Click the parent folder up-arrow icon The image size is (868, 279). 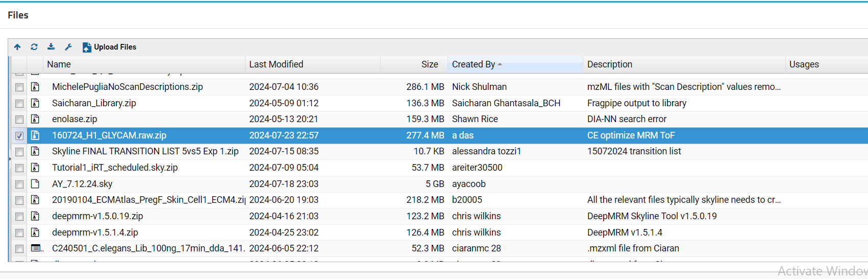(17, 47)
